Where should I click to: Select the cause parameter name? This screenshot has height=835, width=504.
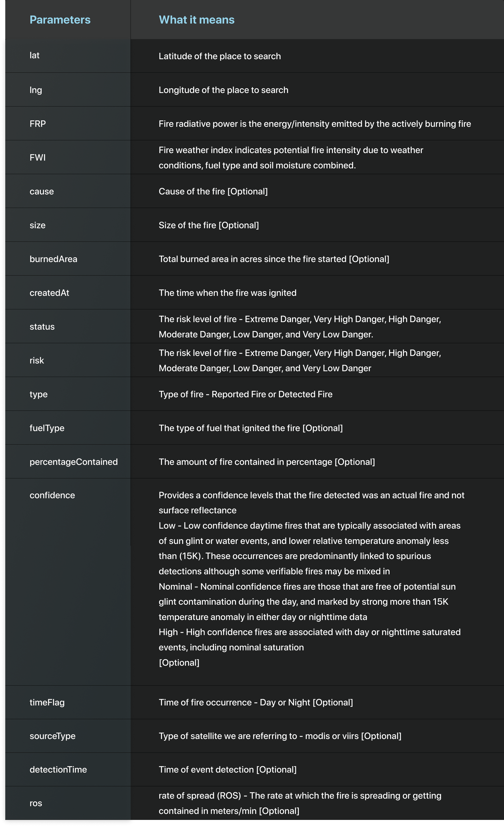point(42,191)
